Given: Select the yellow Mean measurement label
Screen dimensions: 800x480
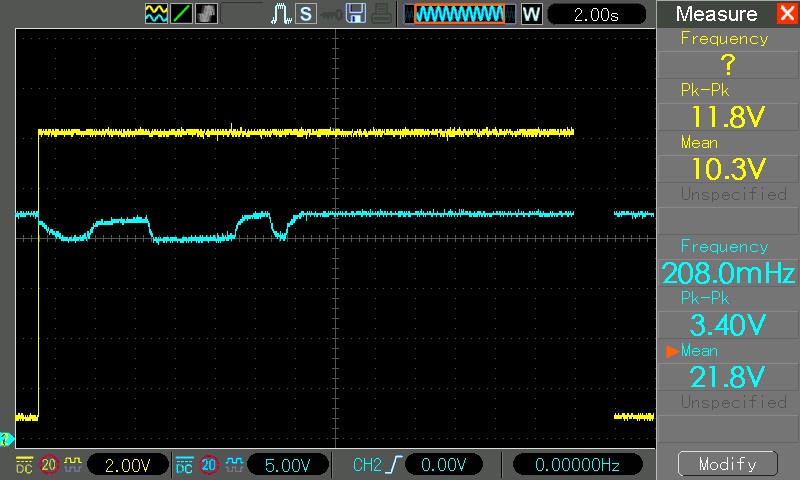Looking at the screenshot, I should click(699, 142).
